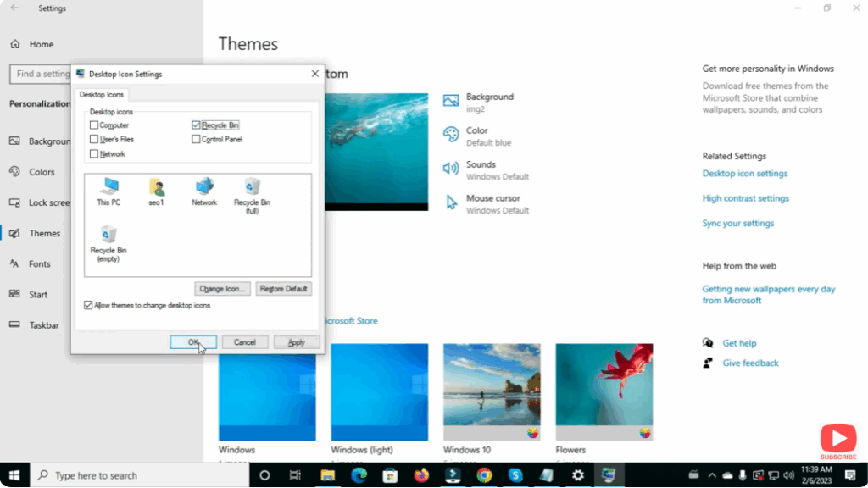This screenshot has height=488, width=868.
Task: Click the Change Icon button
Action: click(x=222, y=288)
